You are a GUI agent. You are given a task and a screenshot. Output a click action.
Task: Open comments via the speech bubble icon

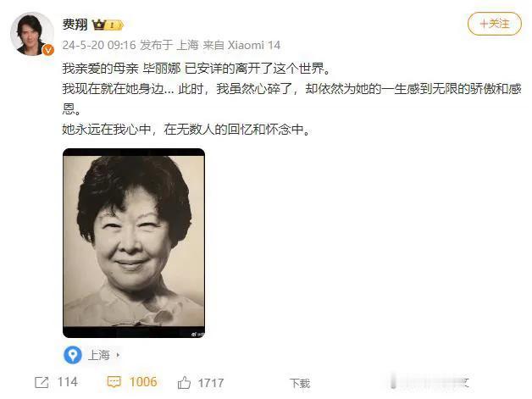coord(114,382)
